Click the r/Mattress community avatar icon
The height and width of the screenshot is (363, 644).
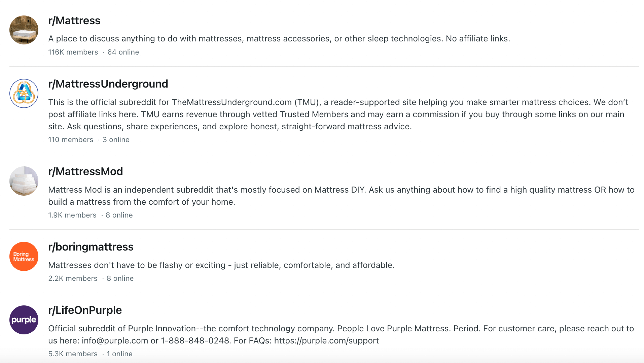click(24, 30)
